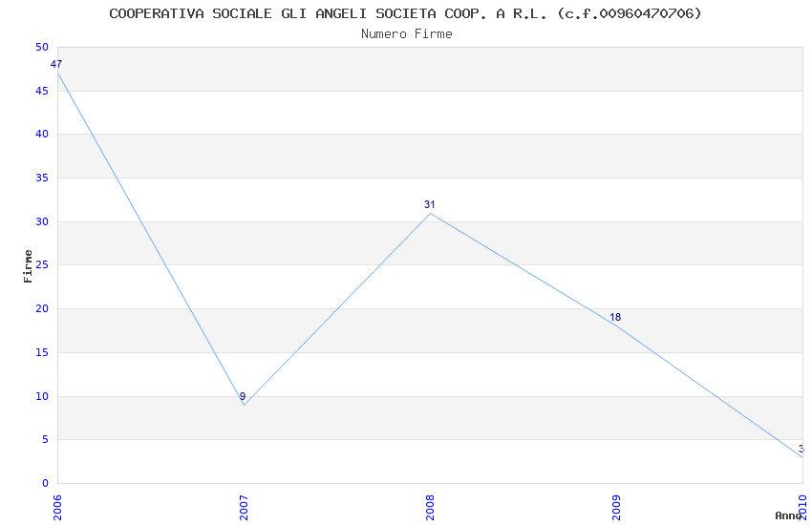The image size is (812, 525).
Task: Select the data point labeled 47
Action: click(x=57, y=73)
